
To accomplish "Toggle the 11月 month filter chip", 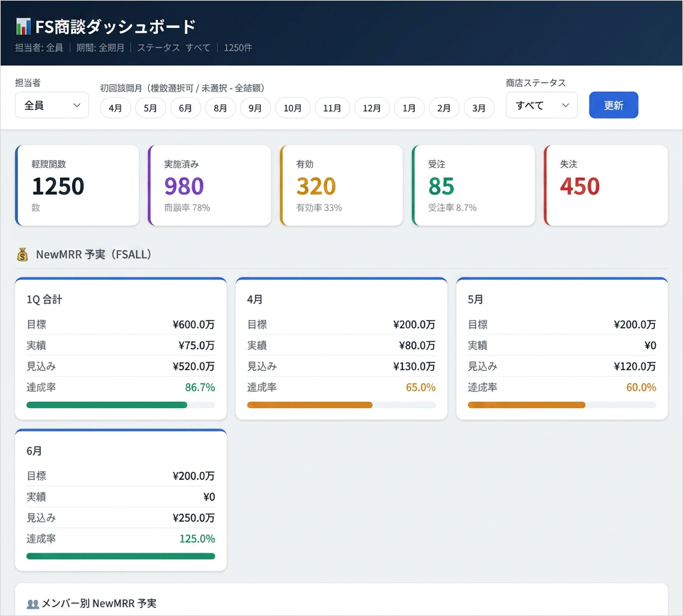I will (x=332, y=108).
